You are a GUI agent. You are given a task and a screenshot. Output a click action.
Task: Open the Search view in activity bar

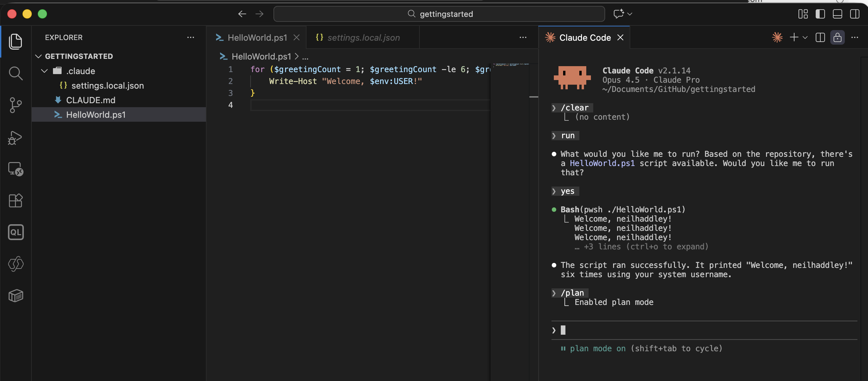point(16,73)
